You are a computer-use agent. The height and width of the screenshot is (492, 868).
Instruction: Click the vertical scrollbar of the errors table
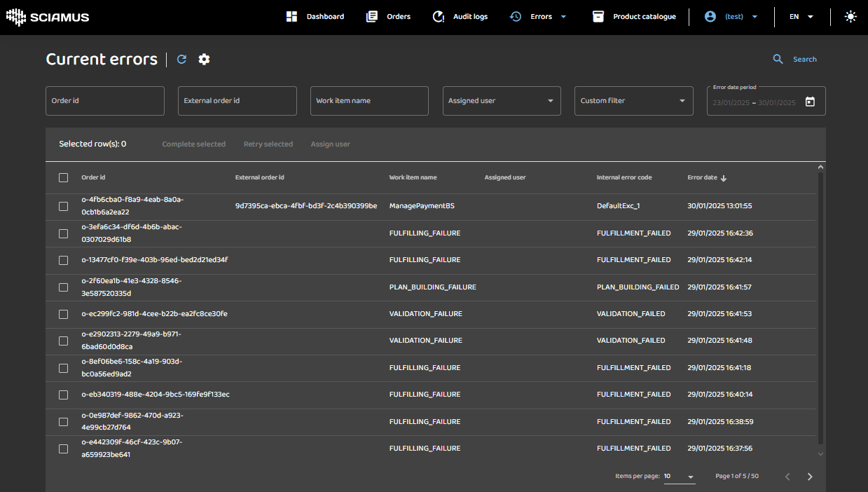coord(820,308)
